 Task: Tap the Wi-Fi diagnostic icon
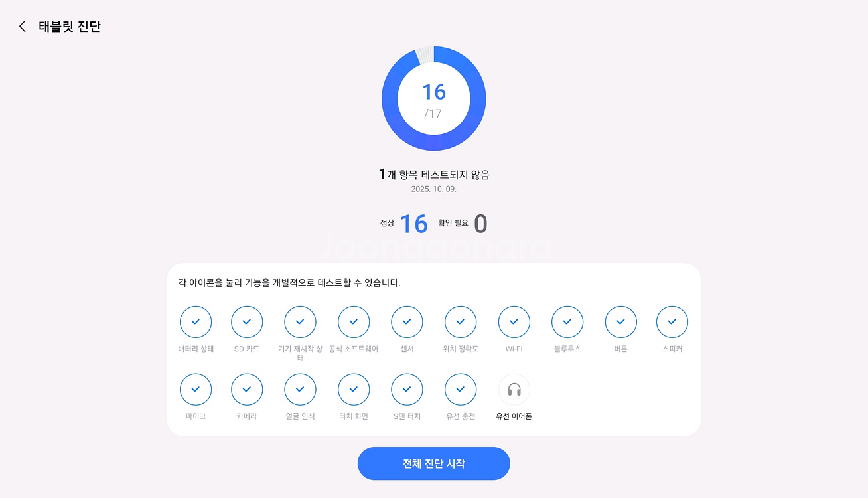coord(514,322)
